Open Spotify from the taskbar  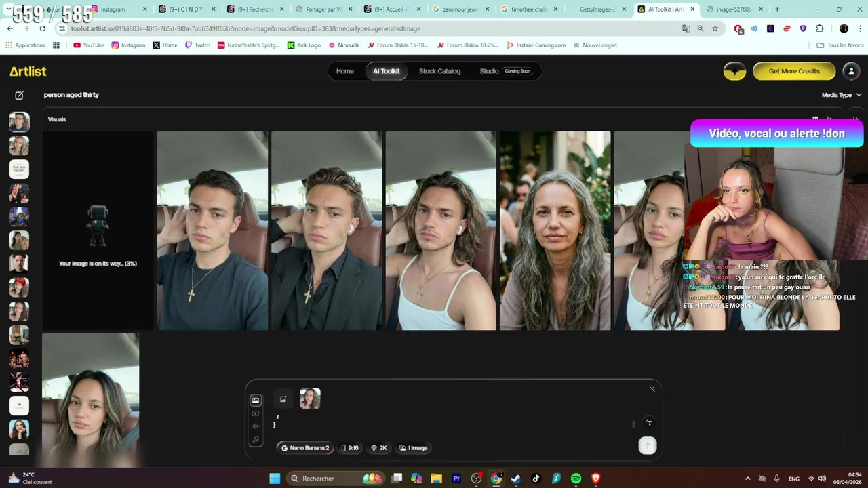tap(576, 479)
